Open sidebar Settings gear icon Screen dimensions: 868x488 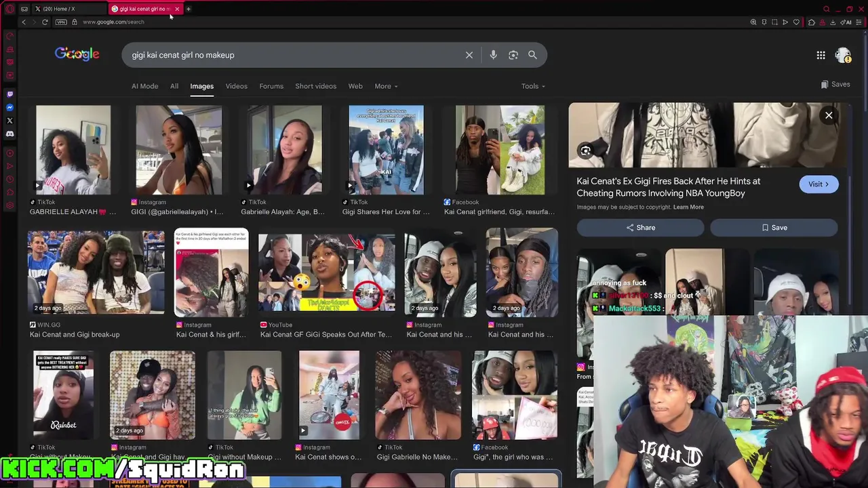(x=9, y=205)
